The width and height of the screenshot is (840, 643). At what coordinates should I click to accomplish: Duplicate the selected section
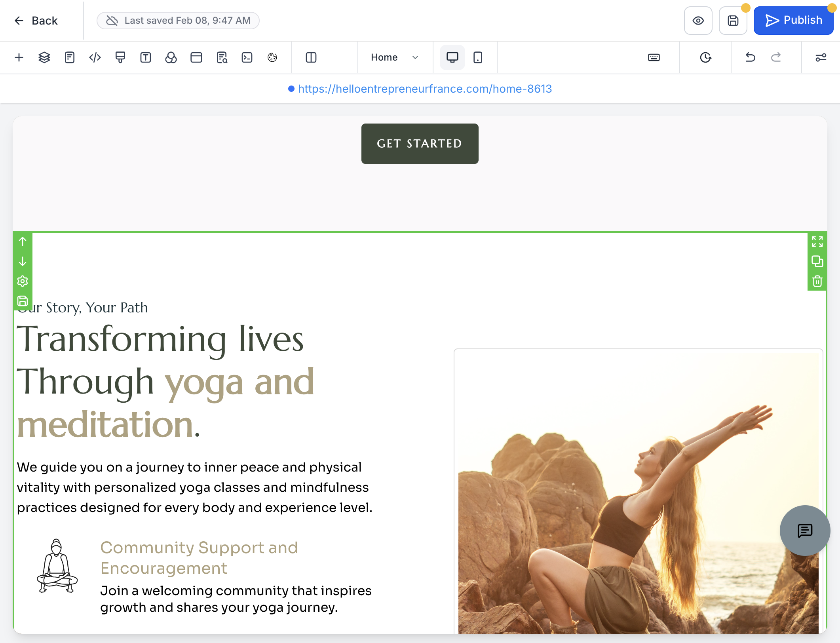coord(817,262)
